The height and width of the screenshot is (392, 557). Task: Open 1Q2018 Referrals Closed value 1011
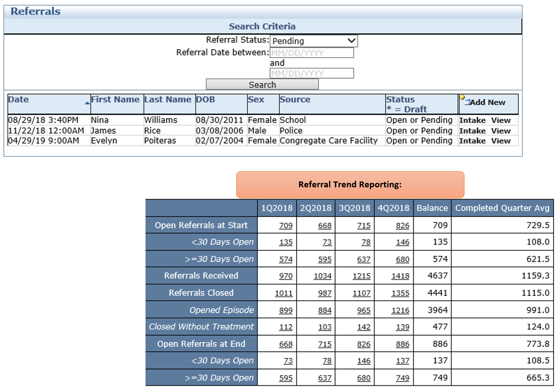tap(284, 293)
